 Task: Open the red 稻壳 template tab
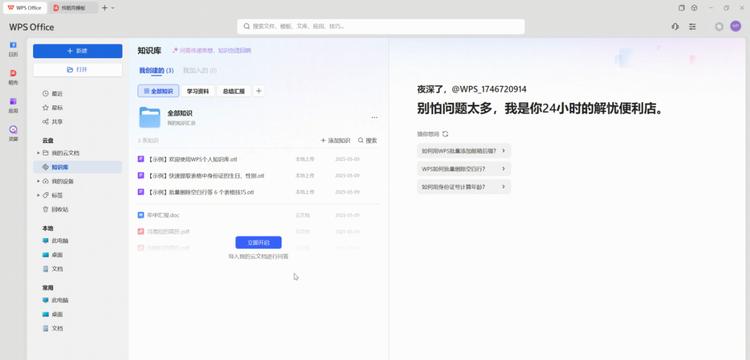point(73,8)
